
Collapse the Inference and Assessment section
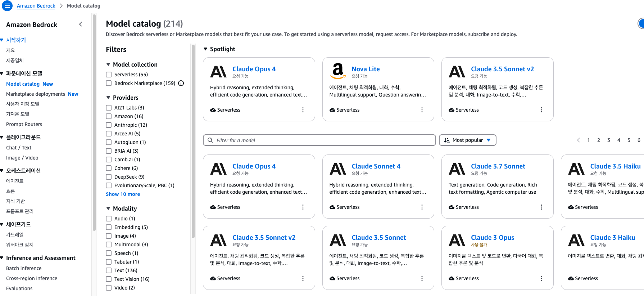2,258
